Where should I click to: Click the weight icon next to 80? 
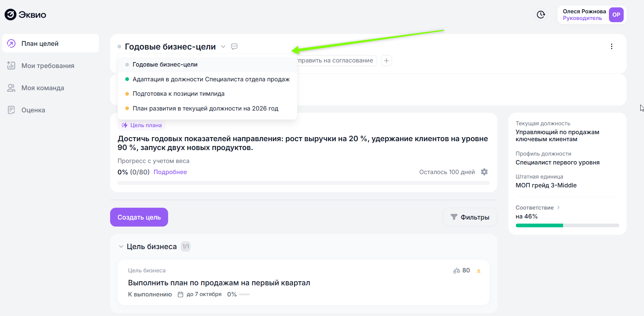coord(456,271)
